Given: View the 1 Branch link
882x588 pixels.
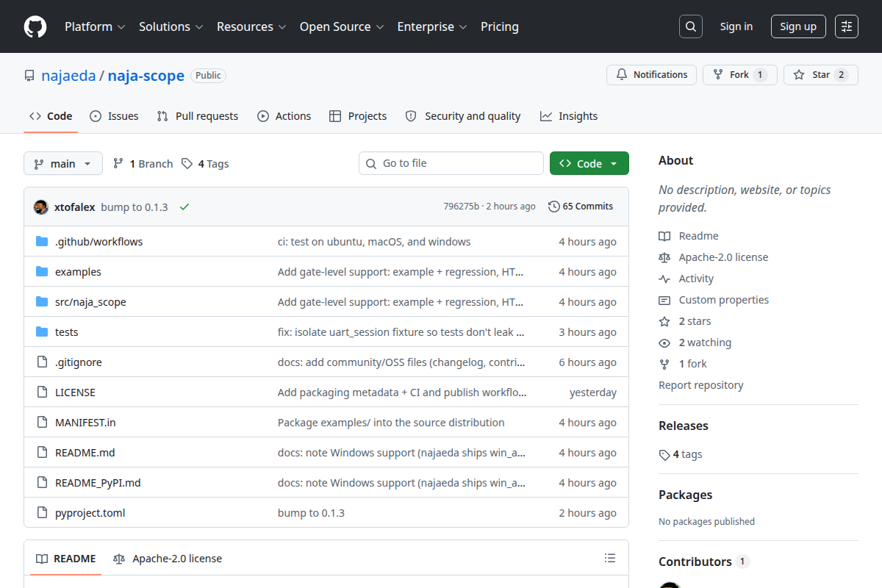Looking at the screenshot, I should (x=143, y=164).
